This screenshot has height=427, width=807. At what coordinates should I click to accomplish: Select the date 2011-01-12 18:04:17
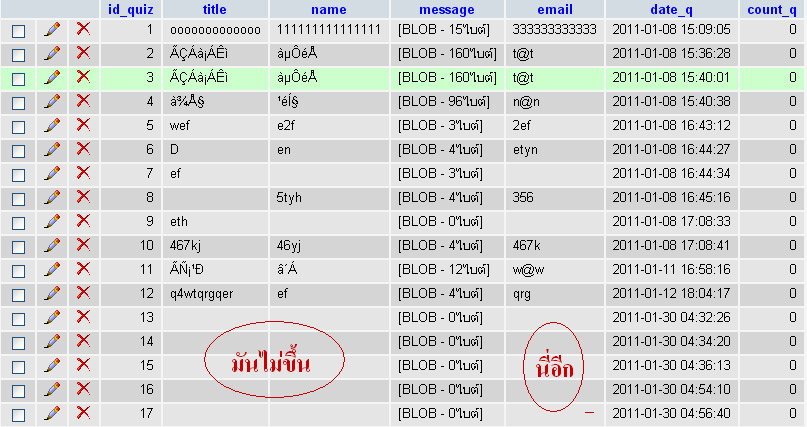[671, 294]
